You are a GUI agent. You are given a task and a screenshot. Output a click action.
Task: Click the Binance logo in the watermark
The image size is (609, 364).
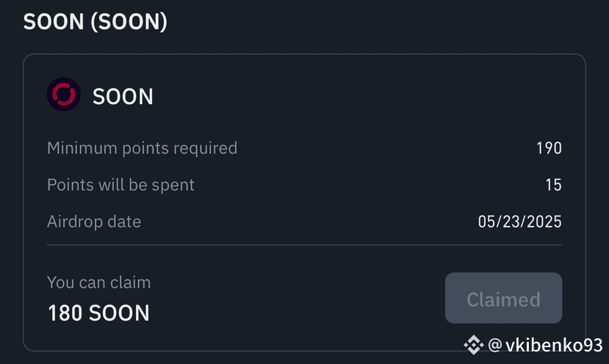(x=473, y=345)
